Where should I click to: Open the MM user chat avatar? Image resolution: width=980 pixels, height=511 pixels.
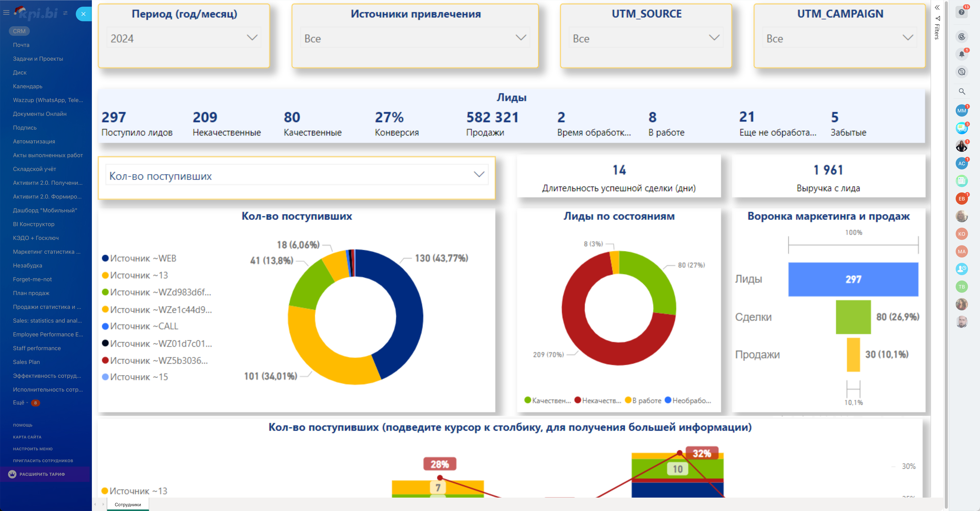pos(961,111)
